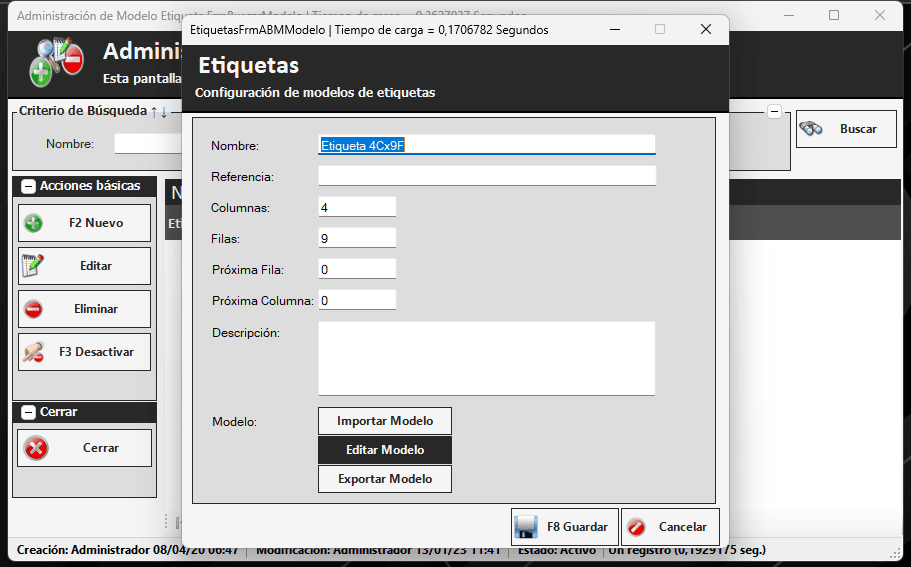The width and height of the screenshot is (911, 567).
Task: Click the red minus icon on Eliminar
Action: [34, 309]
